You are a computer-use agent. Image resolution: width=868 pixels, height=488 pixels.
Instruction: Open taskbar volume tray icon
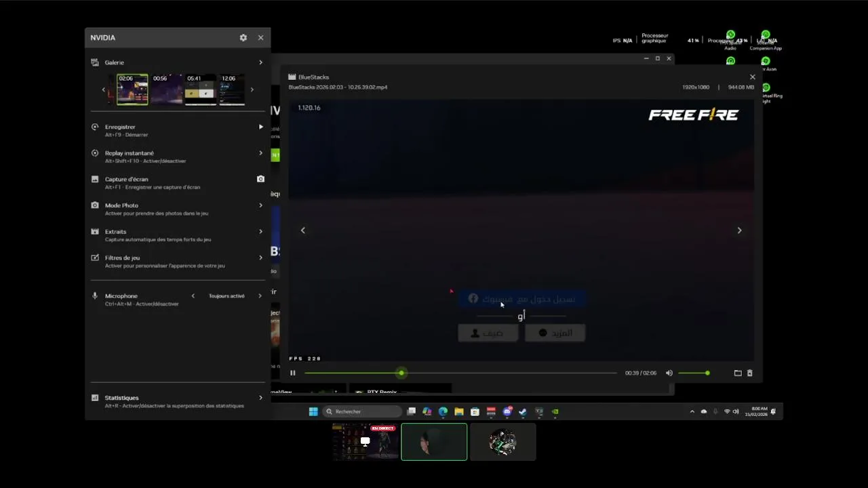coord(736,411)
